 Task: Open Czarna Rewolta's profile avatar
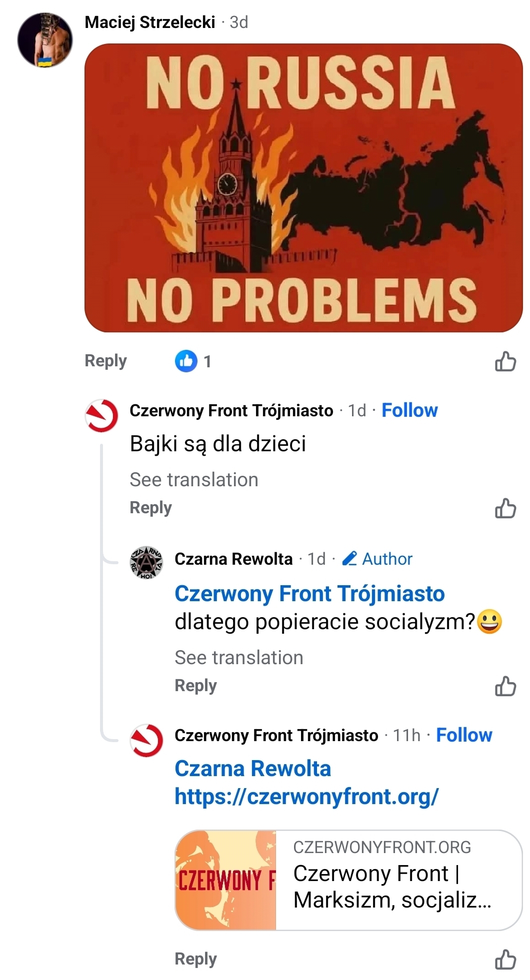coord(146,562)
